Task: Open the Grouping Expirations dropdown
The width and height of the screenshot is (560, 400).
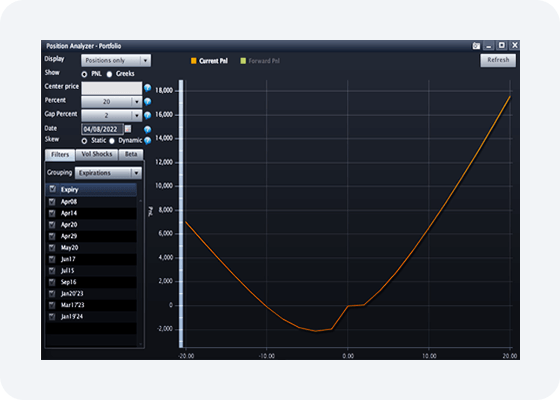Action: (x=108, y=173)
